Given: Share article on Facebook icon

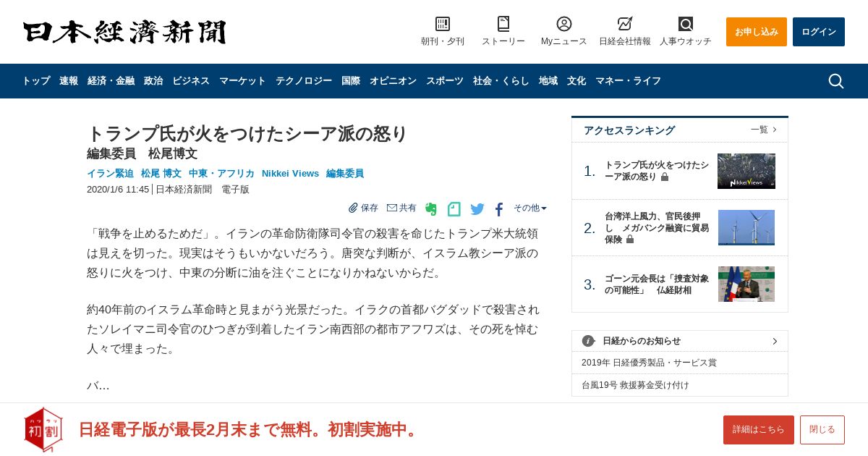Looking at the screenshot, I should [x=499, y=209].
